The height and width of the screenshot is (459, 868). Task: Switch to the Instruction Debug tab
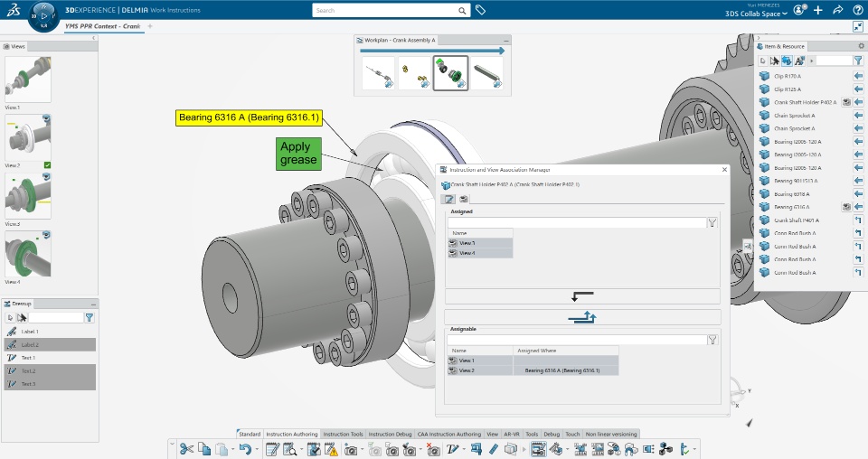pos(390,434)
